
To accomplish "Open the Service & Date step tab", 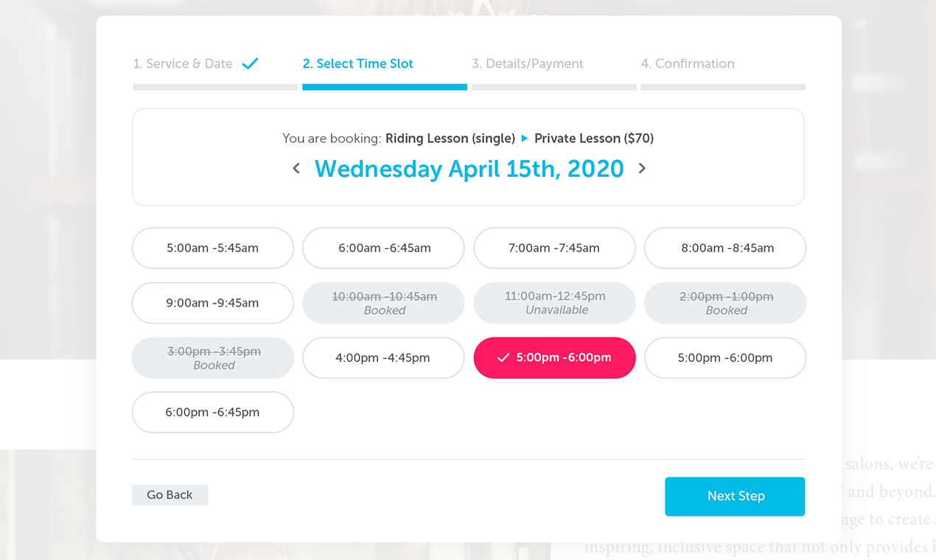I will (x=183, y=64).
